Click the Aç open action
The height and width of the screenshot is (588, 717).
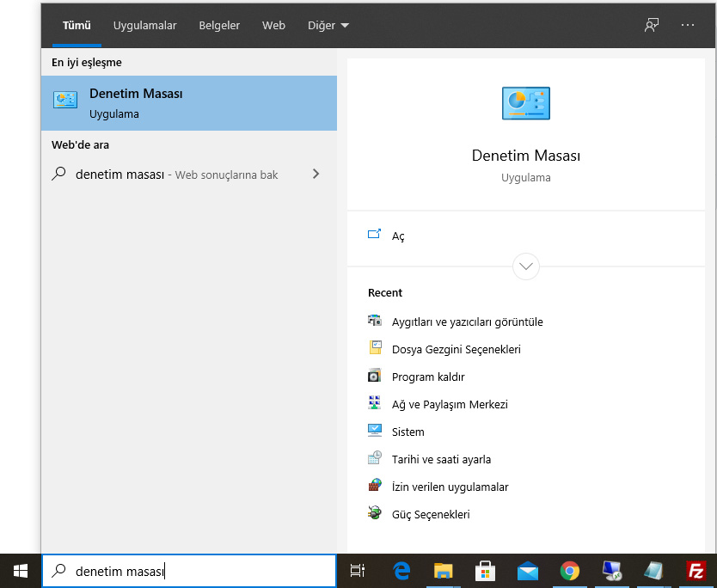[x=398, y=236]
